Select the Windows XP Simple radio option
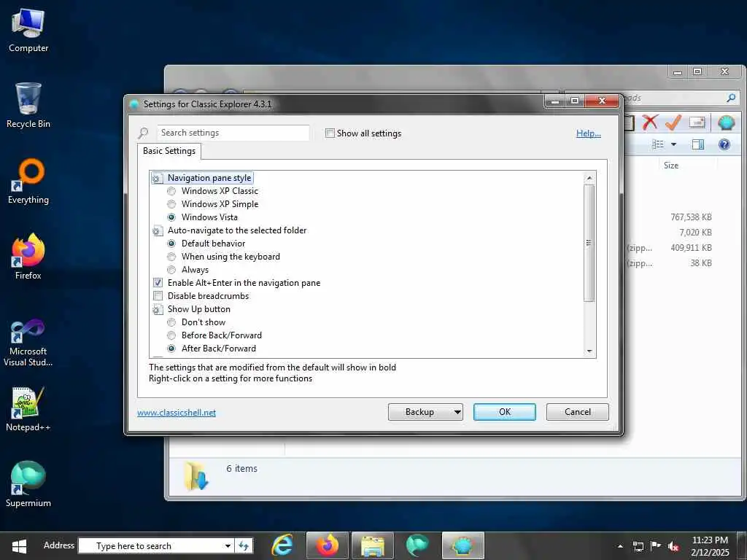This screenshot has height=560, width=747. click(x=171, y=204)
